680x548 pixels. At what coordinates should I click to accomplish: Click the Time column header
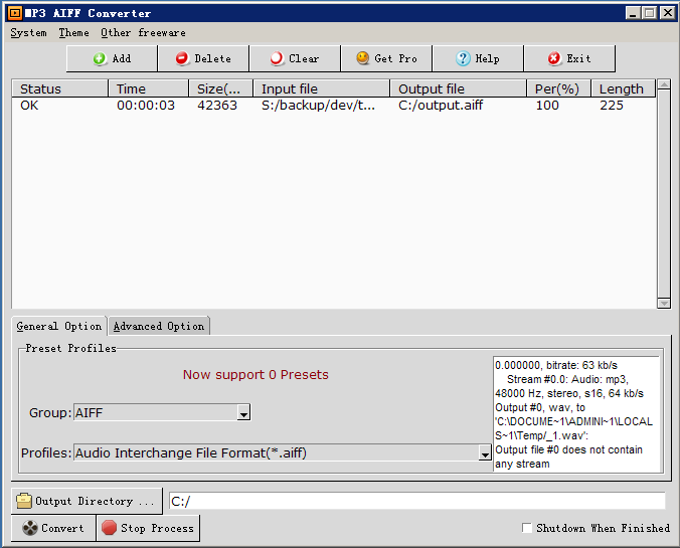[x=148, y=88]
